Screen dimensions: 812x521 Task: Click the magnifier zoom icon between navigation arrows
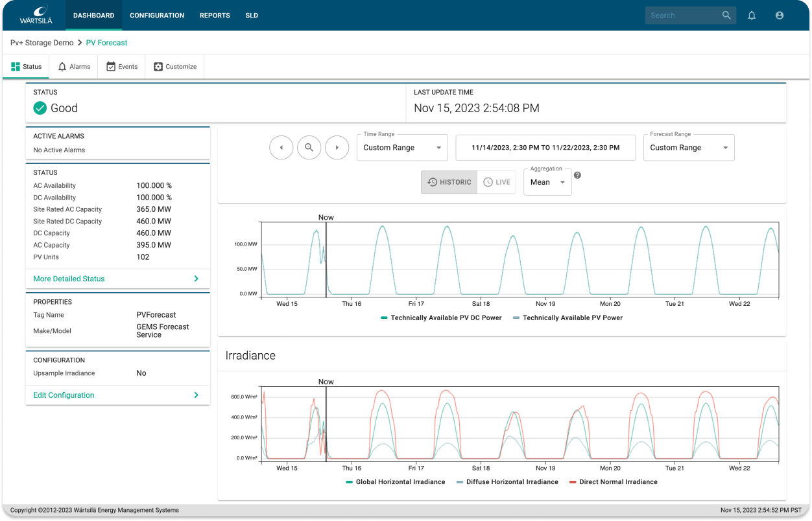click(309, 147)
